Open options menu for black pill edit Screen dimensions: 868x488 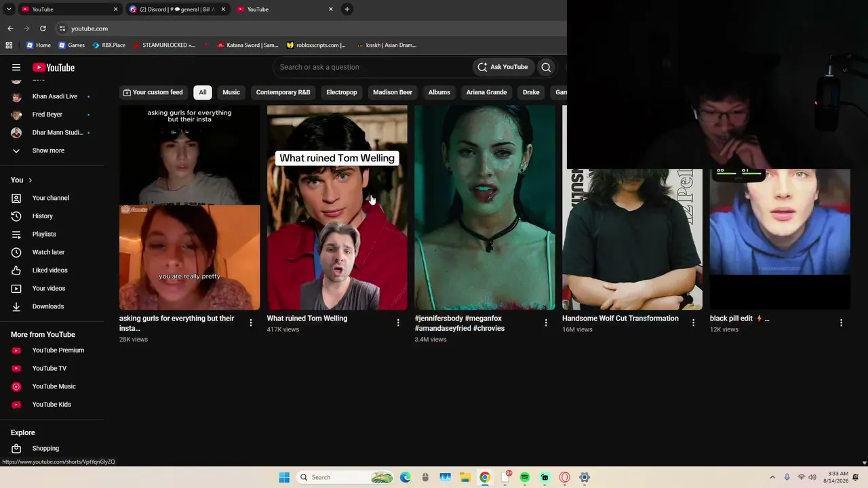pos(841,323)
